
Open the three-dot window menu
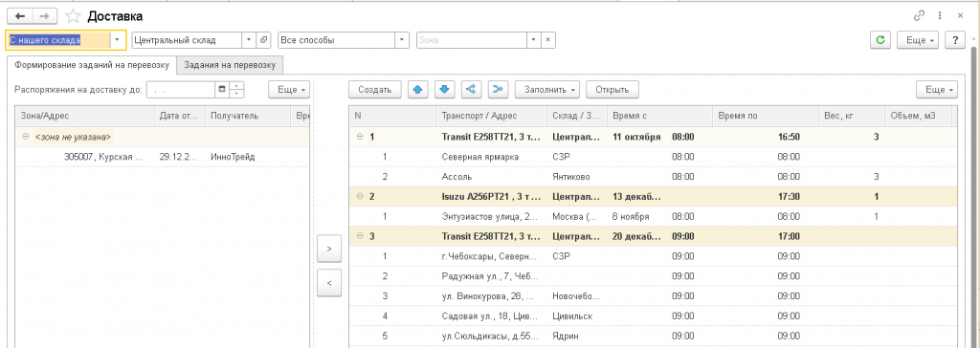pyautogui.click(x=940, y=15)
